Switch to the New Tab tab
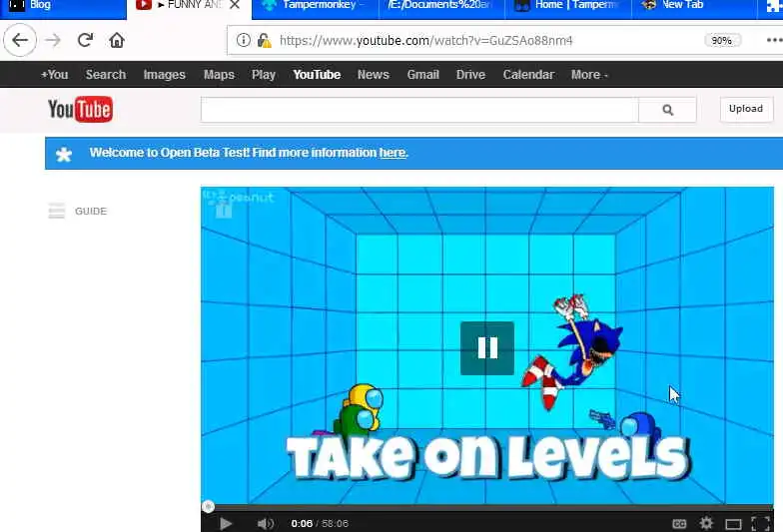 coord(694,6)
